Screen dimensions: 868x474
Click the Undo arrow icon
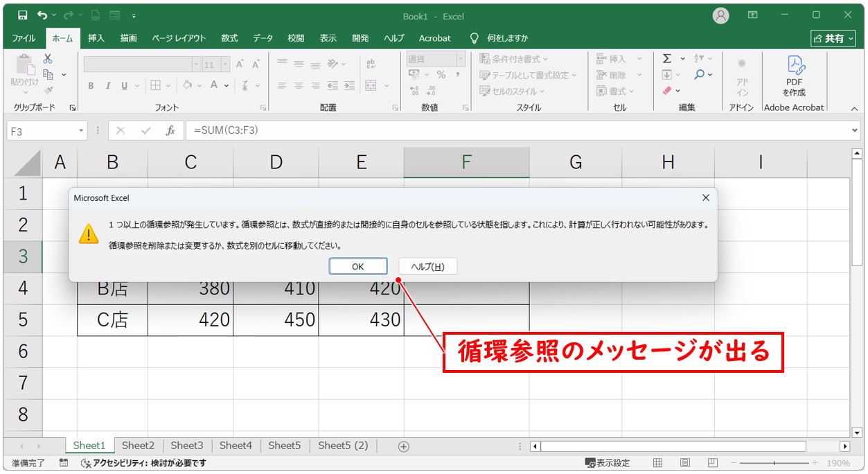(x=43, y=15)
